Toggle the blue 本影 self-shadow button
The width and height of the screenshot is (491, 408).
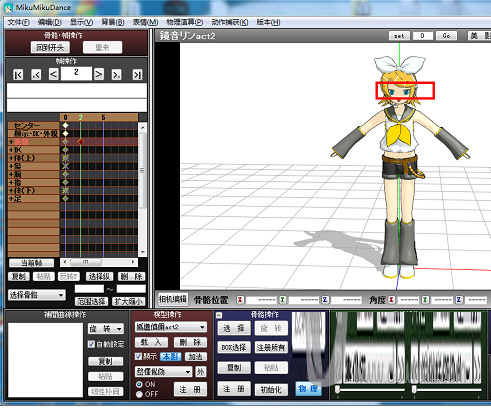tap(170, 357)
